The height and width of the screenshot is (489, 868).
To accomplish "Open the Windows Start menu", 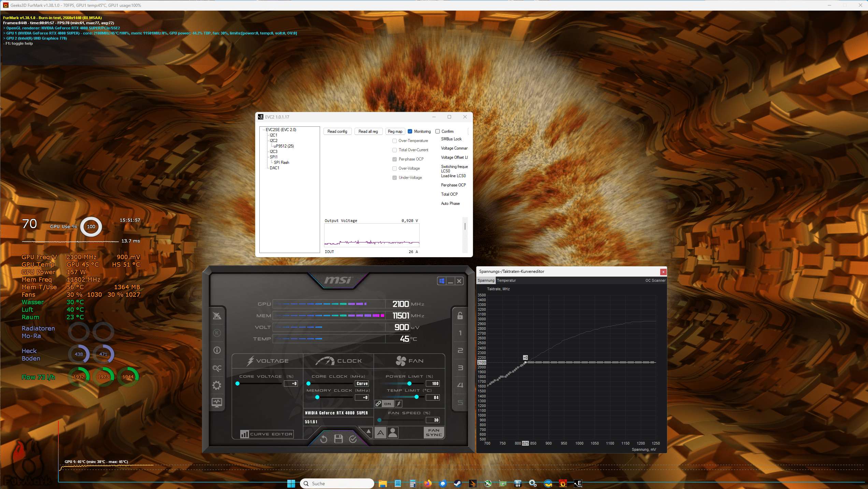I will 291,484.
